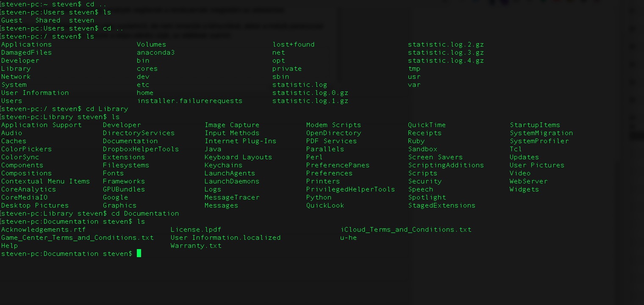Click the iCloud_Terms_and_Conditions.txt file name

click(x=405, y=230)
